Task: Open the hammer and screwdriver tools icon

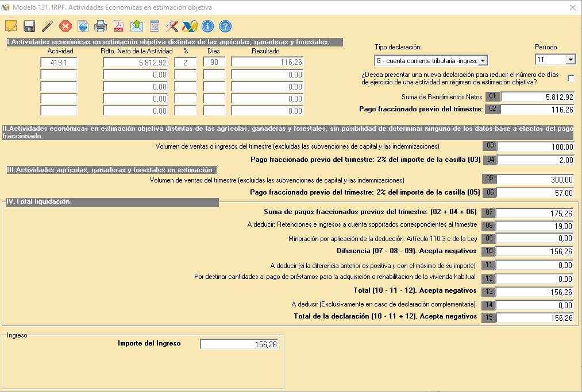Action: point(171,26)
